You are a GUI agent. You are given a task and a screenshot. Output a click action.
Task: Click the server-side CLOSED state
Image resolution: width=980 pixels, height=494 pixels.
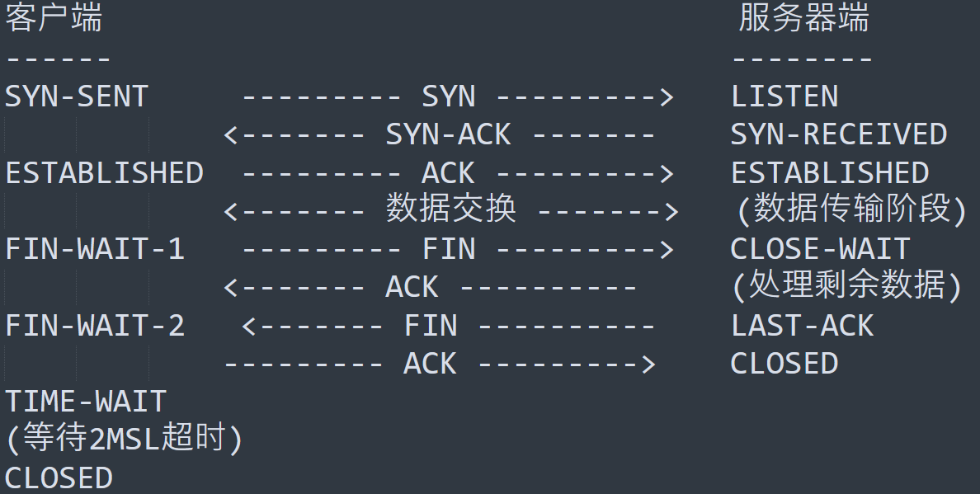point(784,364)
